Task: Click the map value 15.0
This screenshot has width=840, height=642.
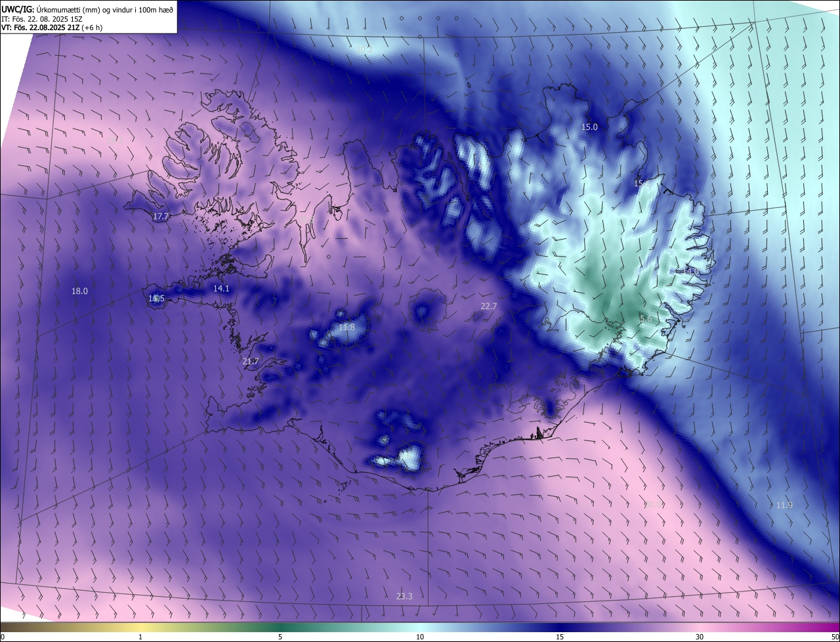Action: [x=590, y=127]
